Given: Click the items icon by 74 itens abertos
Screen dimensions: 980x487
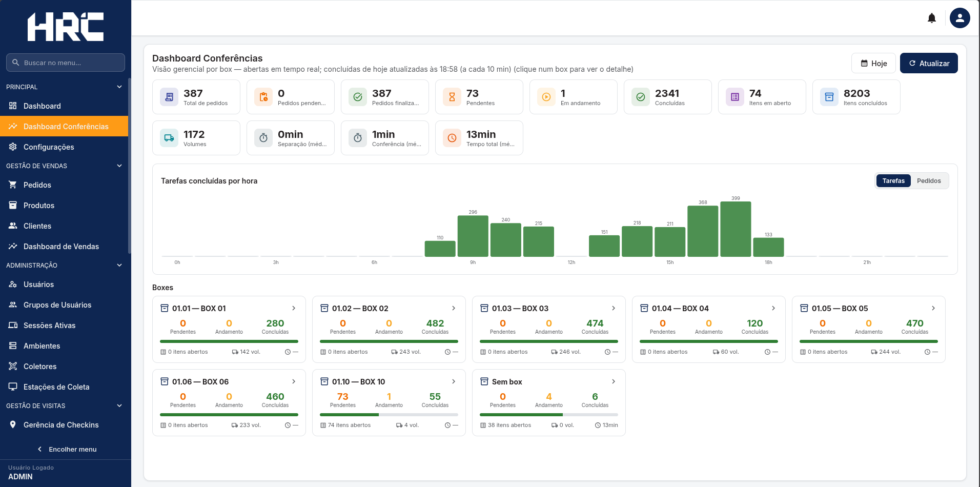Looking at the screenshot, I should coord(323,425).
